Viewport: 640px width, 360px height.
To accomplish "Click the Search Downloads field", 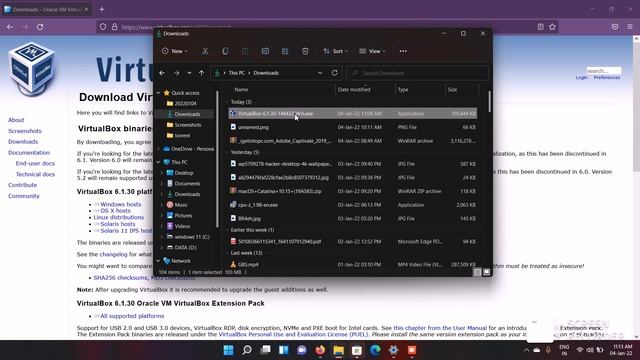I will point(417,73).
